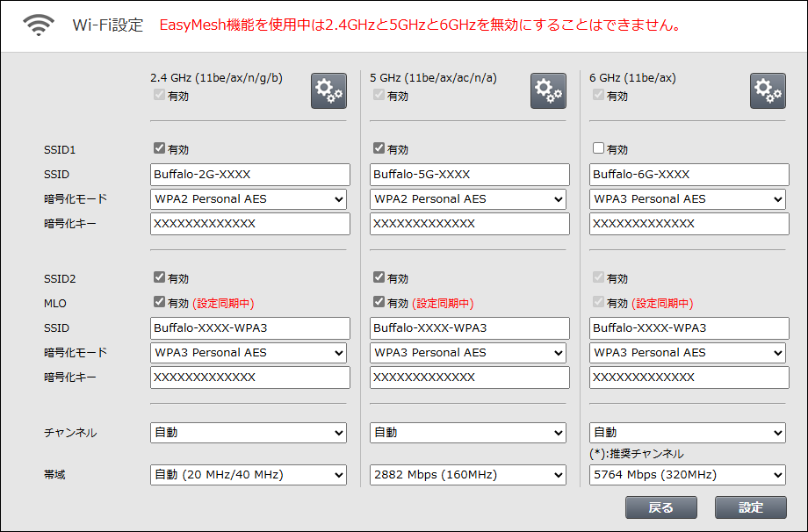Image resolution: width=808 pixels, height=532 pixels.
Task: Click the チャンネル row label
Action: (x=70, y=433)
